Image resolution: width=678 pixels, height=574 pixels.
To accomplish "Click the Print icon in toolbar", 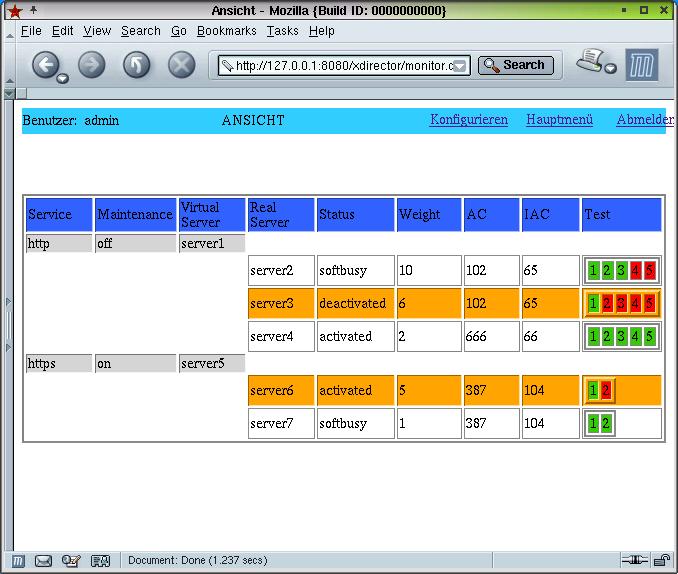I will pyautogui.click(x=592, y=61).
